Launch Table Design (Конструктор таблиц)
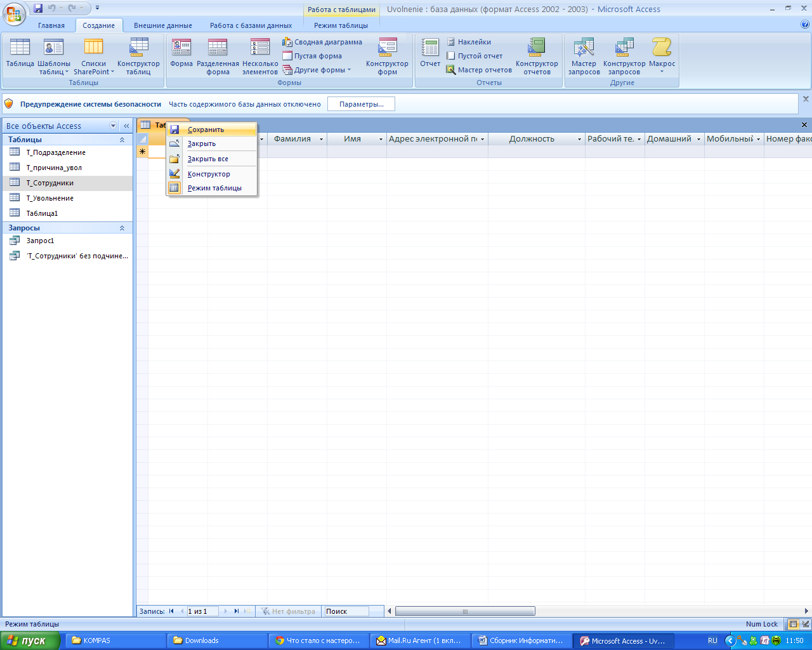812x650 pixels. [138, 56]
